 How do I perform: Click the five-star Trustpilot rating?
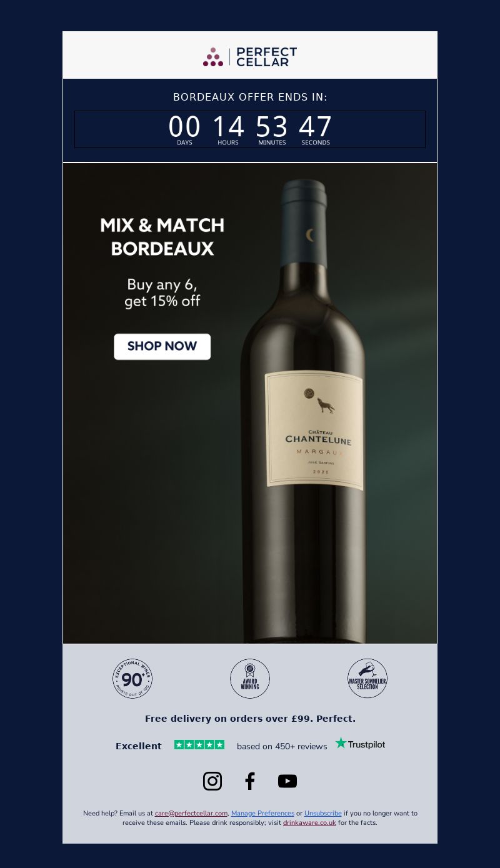click(199, 745)
